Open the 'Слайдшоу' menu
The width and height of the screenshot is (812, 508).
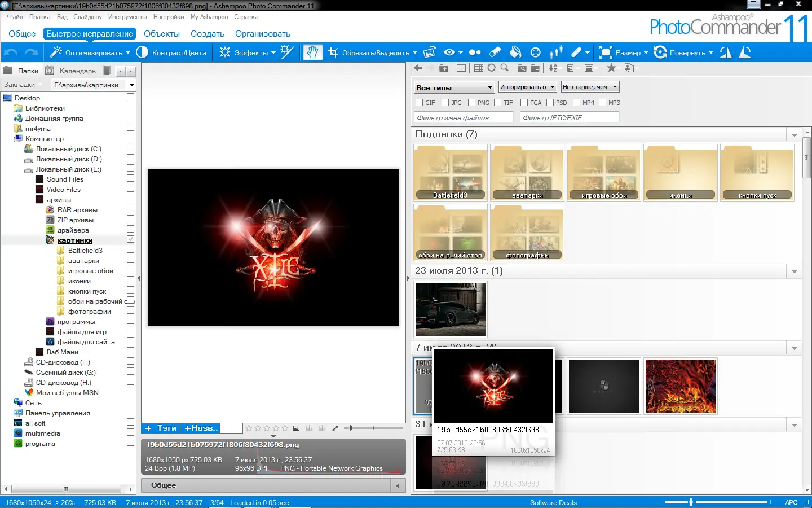coord(87,17)
